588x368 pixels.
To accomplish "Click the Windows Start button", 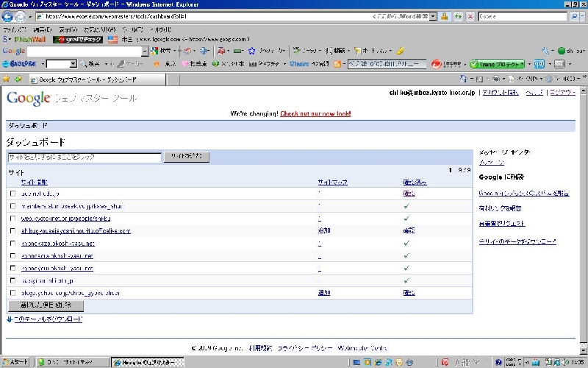I will point(16,362).
